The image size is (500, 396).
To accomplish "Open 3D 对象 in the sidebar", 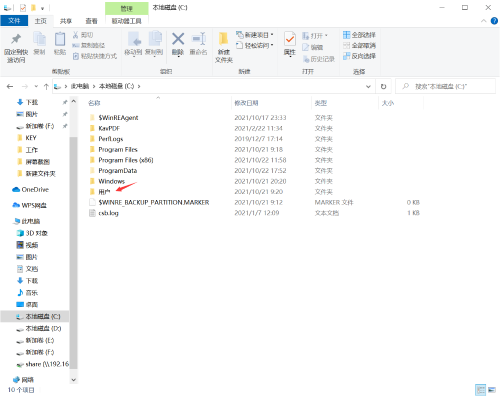I will pyautogui.click(x=32, y=233).
